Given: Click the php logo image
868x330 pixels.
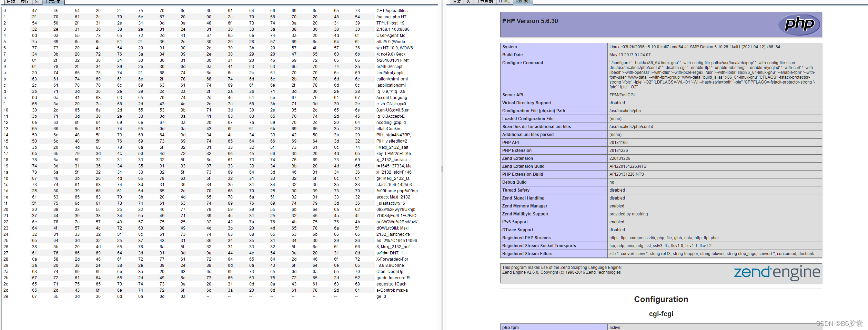Looking at the screenshot, I should pos(799,24).
